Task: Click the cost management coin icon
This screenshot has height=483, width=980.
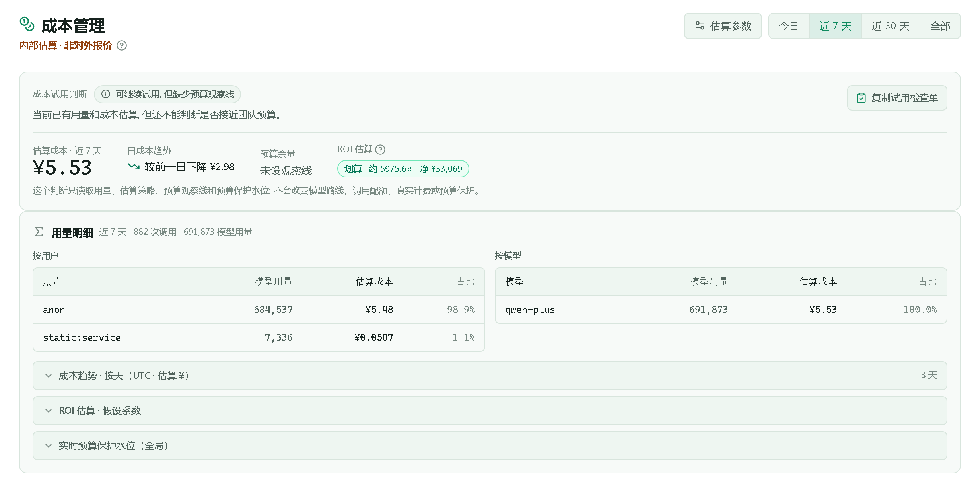Action: coord(27,24)
